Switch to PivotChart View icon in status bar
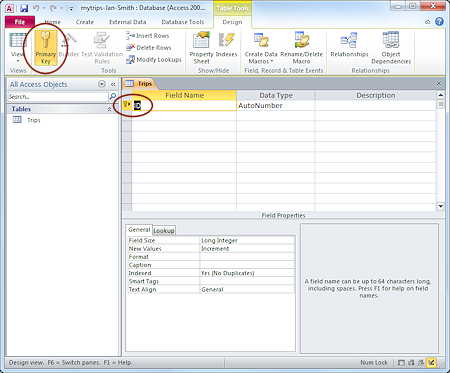 422,362
